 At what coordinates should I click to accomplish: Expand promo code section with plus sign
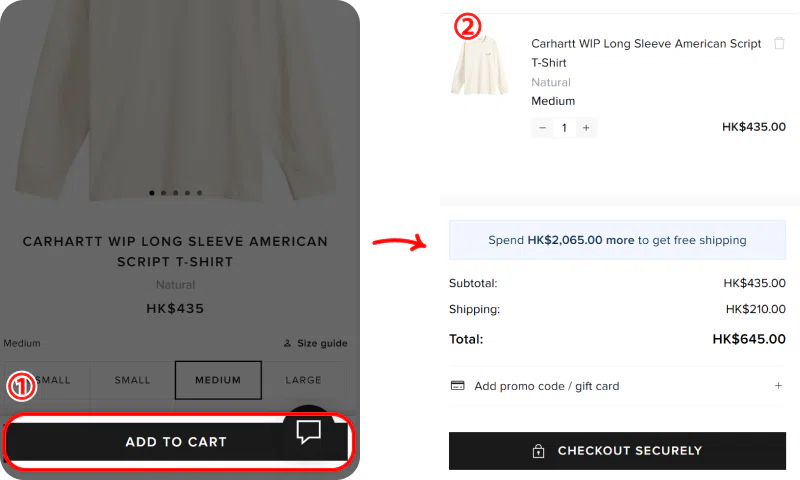(778, 386)
